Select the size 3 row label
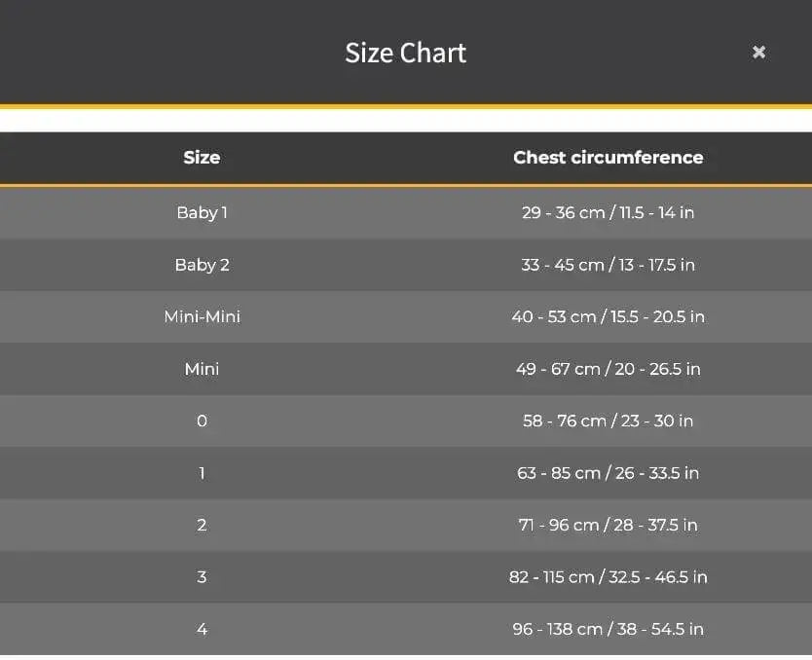Screen dimensions: 812x660 (202, 577)
